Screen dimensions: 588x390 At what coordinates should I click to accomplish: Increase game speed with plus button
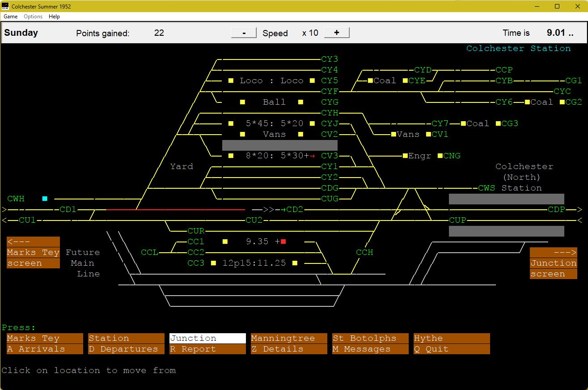point(336,33)
